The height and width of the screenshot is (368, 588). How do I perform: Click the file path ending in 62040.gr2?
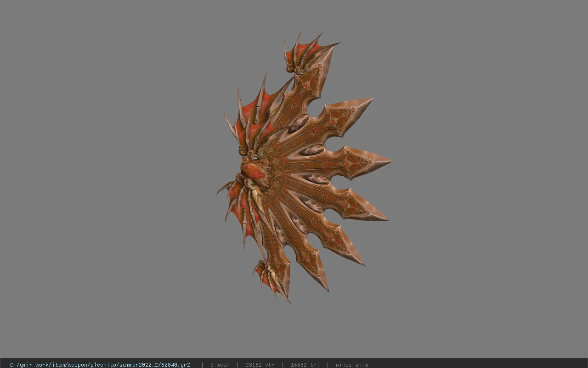100,365
